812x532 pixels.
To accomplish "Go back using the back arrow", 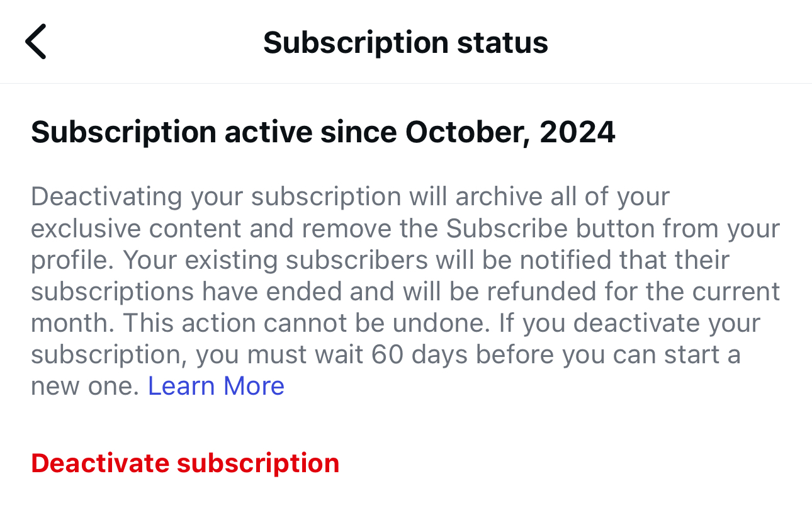I will [36, 42].
